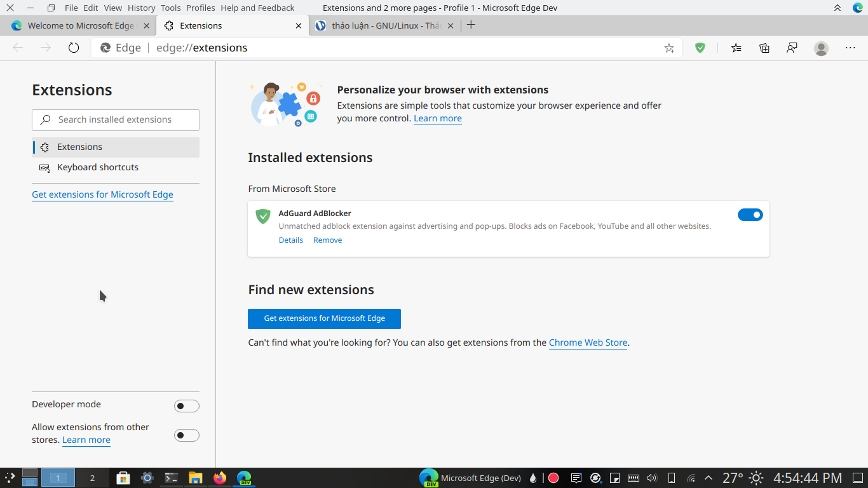
Task: Disable the AdGuard AdBlocker toggle
Action: [x=750, y=215]
